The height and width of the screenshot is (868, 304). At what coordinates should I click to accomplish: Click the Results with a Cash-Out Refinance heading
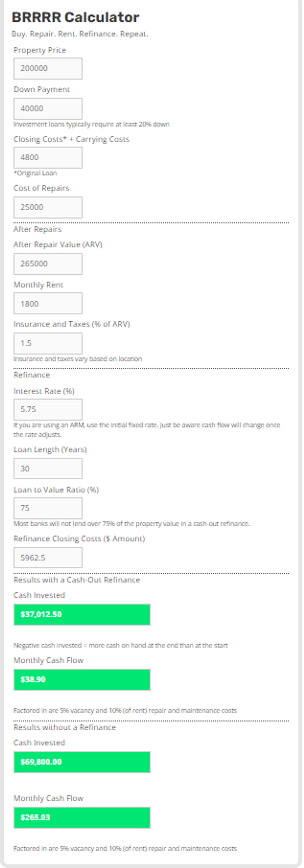(x=77, y=580)
